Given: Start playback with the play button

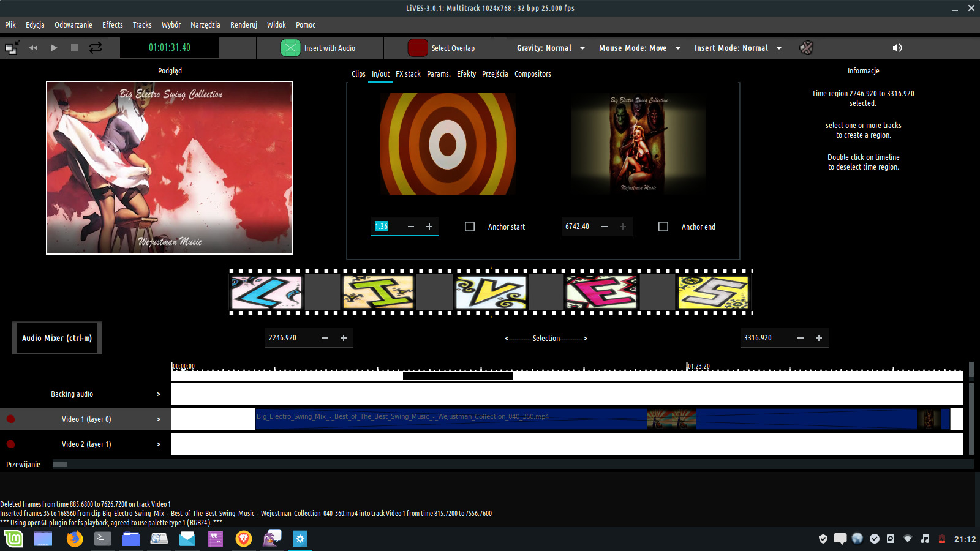Looking at the screenshot, I should [x=54, y=48].
